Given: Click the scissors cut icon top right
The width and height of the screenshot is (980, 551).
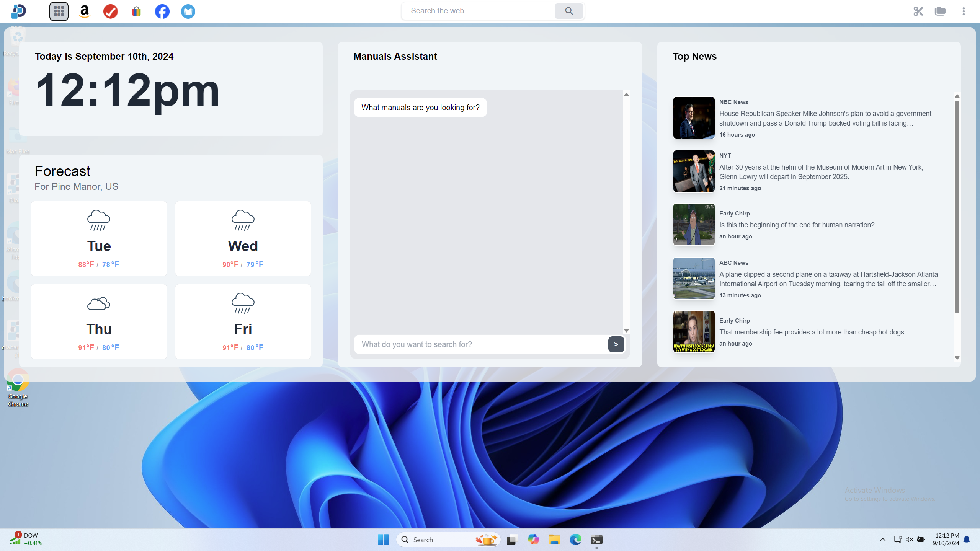Looking at the screenshot, I should tap(917, 11).
